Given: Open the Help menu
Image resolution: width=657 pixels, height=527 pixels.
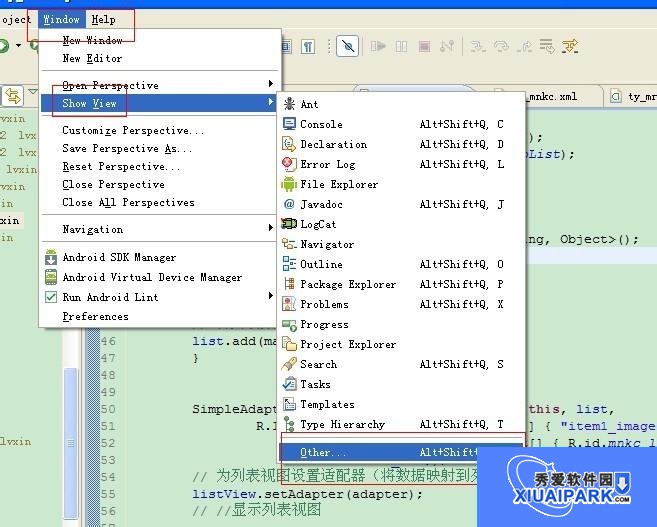Looking at the screenshot, I should click(103, 19).
